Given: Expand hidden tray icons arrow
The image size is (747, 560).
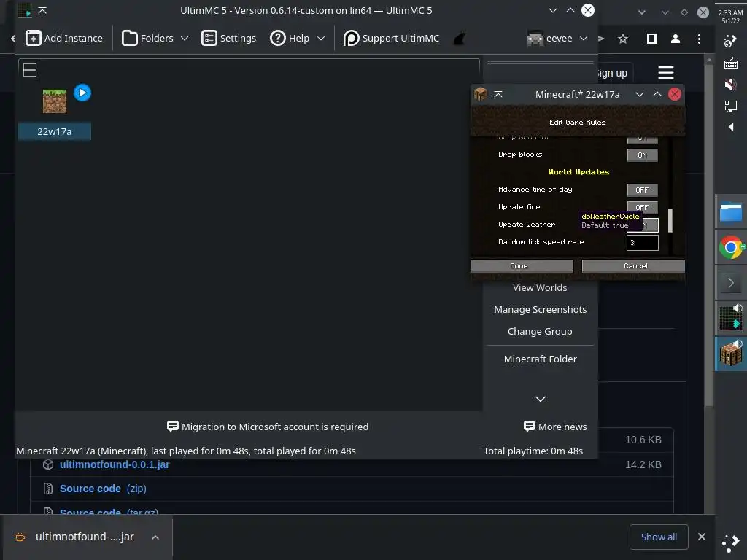Looking at the screenshot, I should (x=731, y=127).
